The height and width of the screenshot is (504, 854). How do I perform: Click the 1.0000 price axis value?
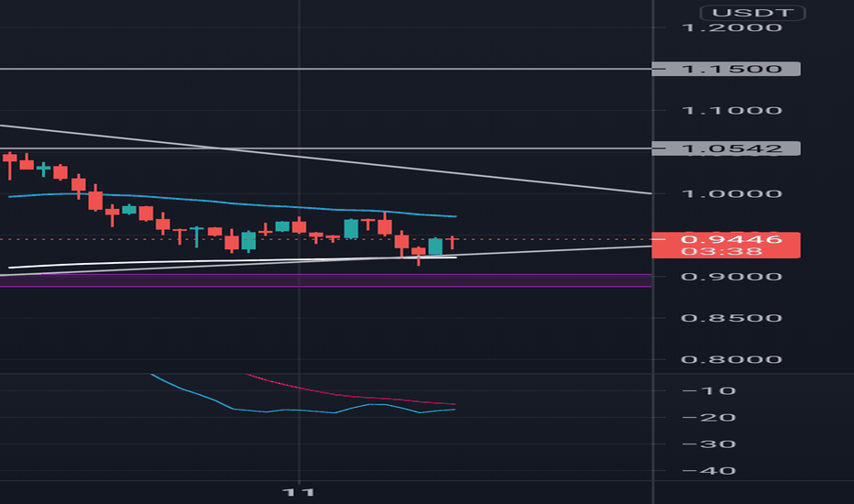pyautogui.click(x=731, y=194)
